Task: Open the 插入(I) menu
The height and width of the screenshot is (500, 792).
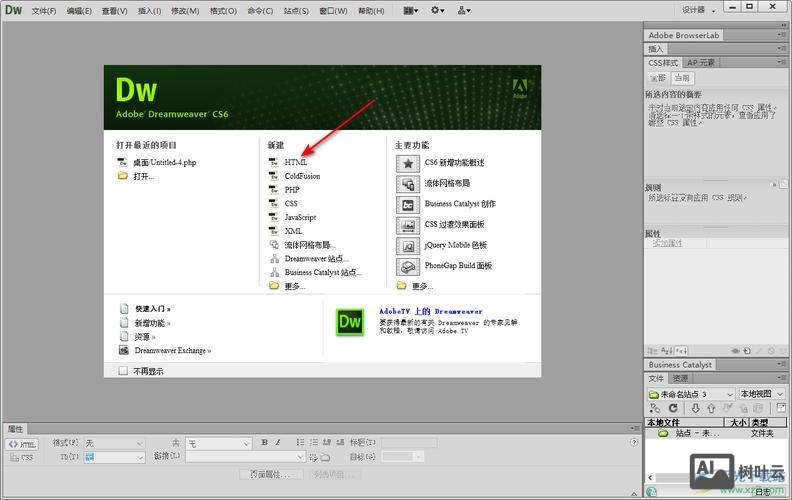Action: coord(149,11)
